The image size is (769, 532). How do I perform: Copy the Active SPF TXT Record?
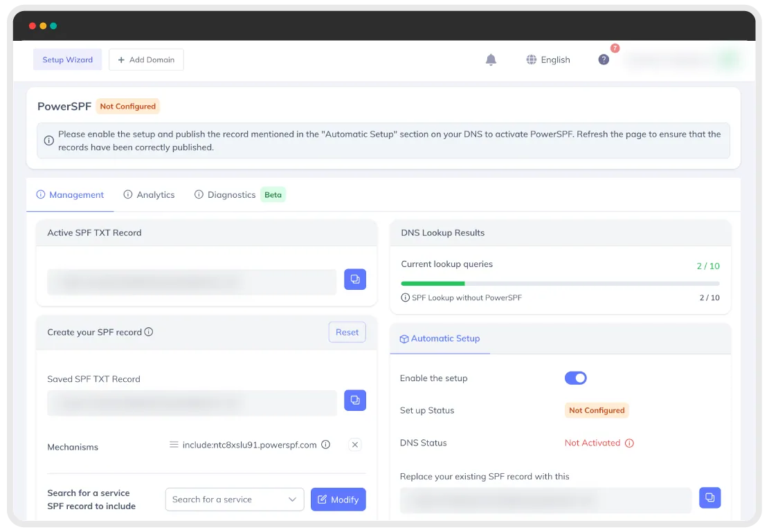[354, 279]
